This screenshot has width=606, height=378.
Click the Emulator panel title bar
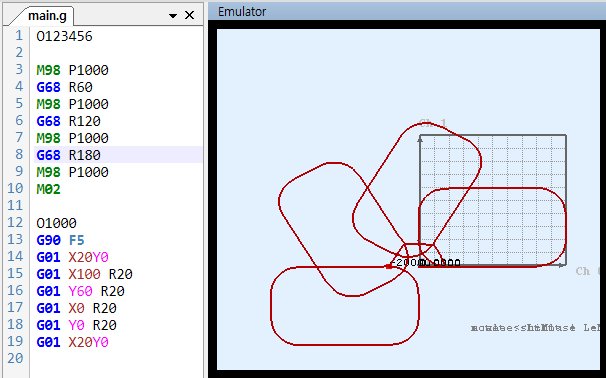407,11
